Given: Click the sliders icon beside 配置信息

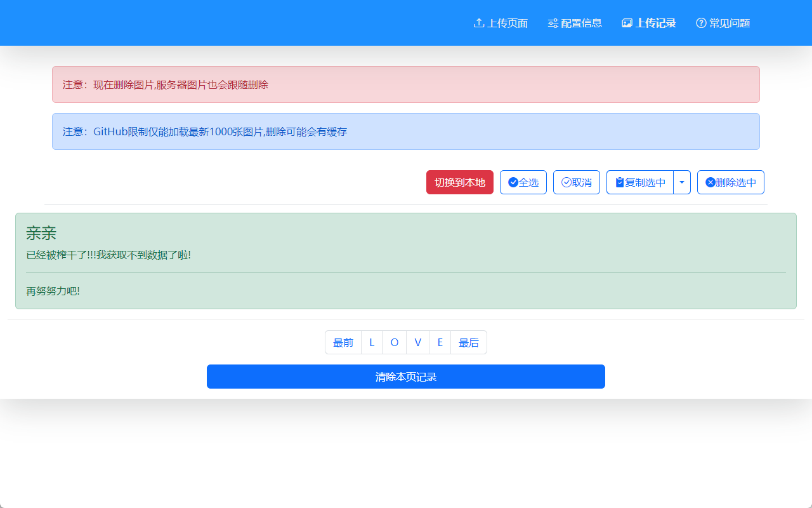Looking at the screenshot, I should 553,23.
